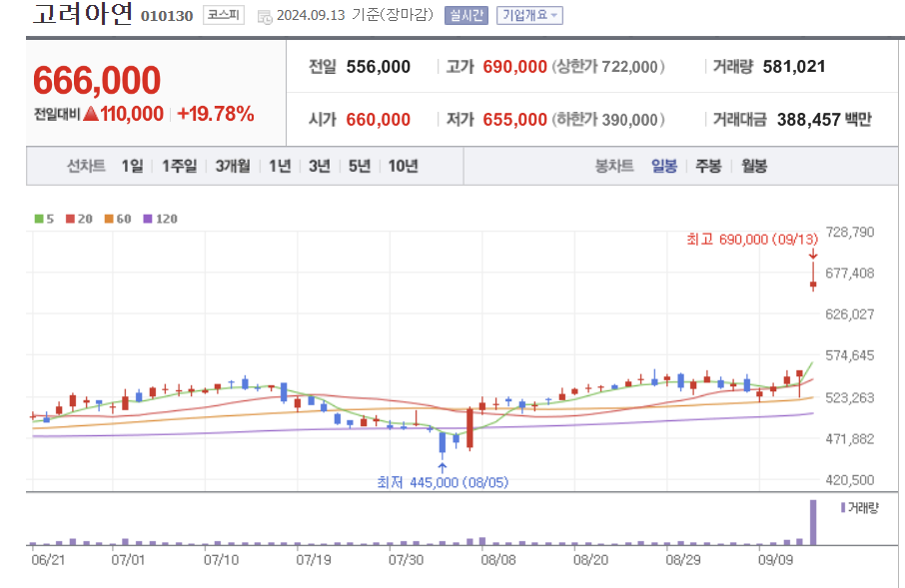Click the current price 666,000
The width and height of the screenshot is (905, 588).
97,80
